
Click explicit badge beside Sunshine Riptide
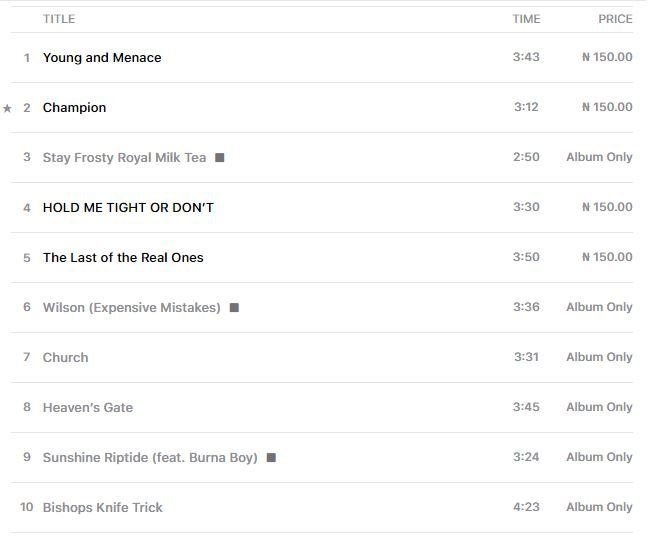pyautogui.click(x=271, y=458)
